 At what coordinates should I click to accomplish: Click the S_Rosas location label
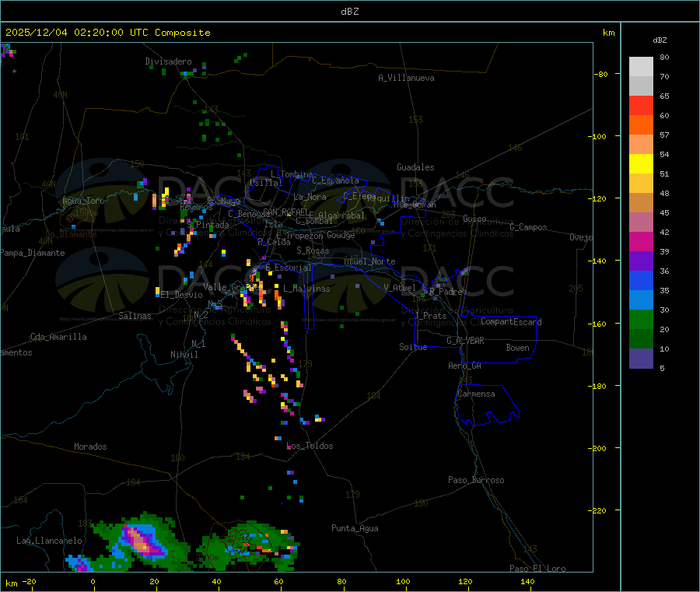pyautogui.click(x=313, y=250)
